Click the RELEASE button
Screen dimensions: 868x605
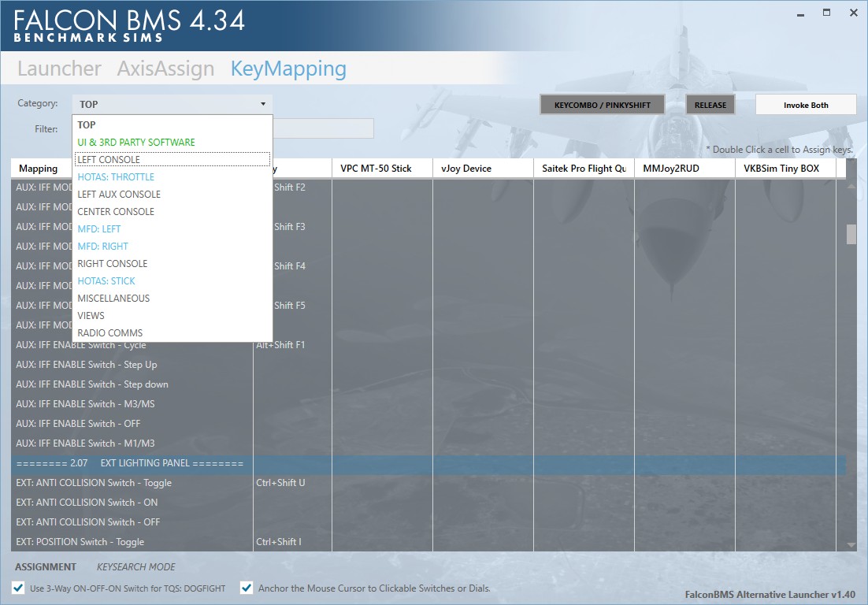pos(710,106)
